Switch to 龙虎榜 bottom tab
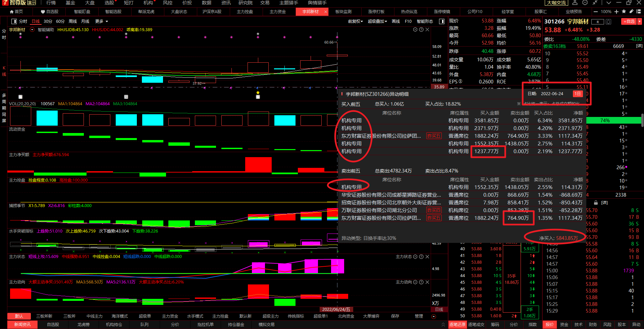This screenshot has width=644, height=329. click(83, 325)
